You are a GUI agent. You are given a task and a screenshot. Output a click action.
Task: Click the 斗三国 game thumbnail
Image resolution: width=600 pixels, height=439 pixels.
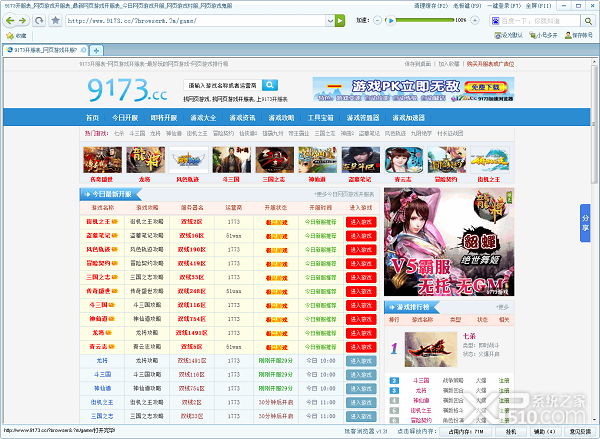232,160
